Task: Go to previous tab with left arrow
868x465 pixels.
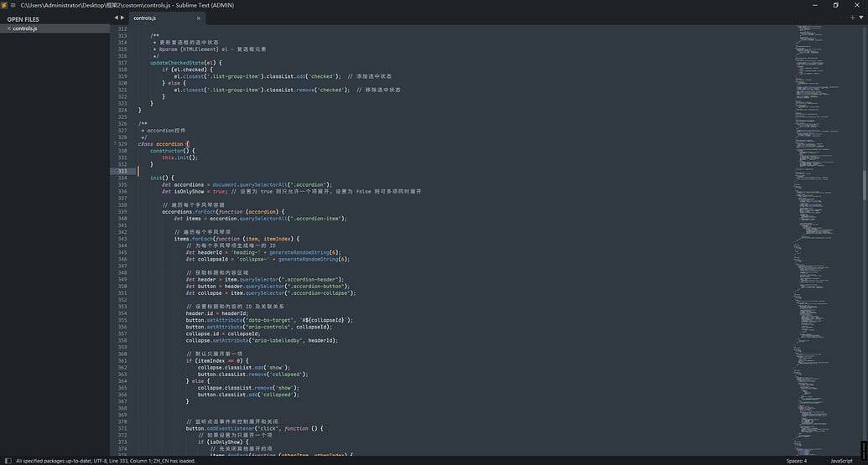Action: point(116,18)
